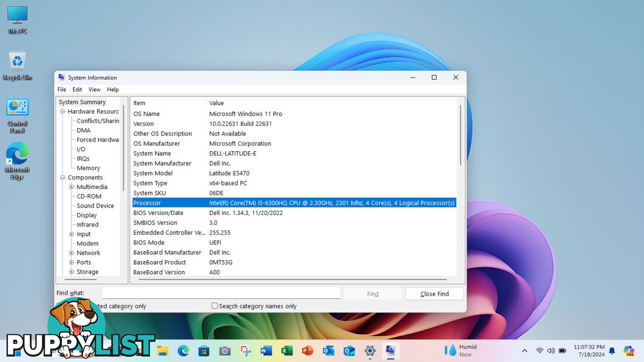Launch Edge browser from the taskbar
644x362 pixels.
(183, 351)
